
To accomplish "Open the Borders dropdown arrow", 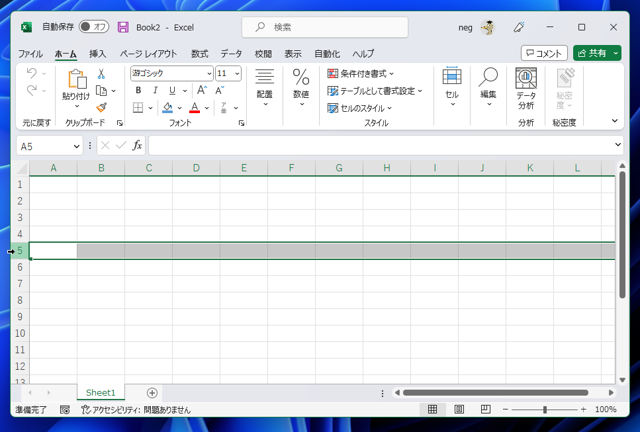I will (150, 108).
